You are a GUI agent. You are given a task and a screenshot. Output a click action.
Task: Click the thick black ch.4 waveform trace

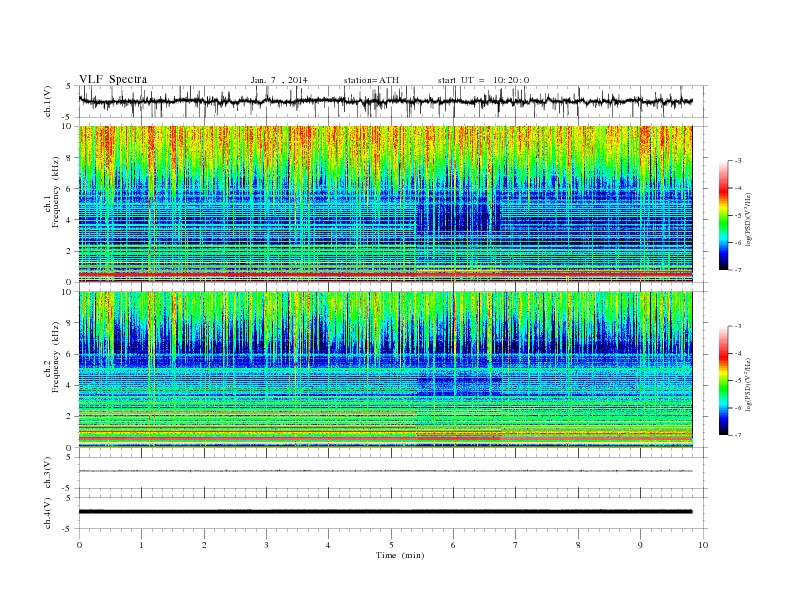pos(385,512)
